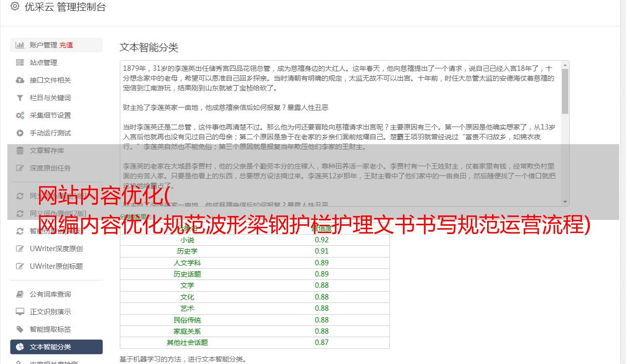Click the cloud upload icon for 接口文件相关
This screenshot has height=364, width=626.
click(x=20, y=80)
